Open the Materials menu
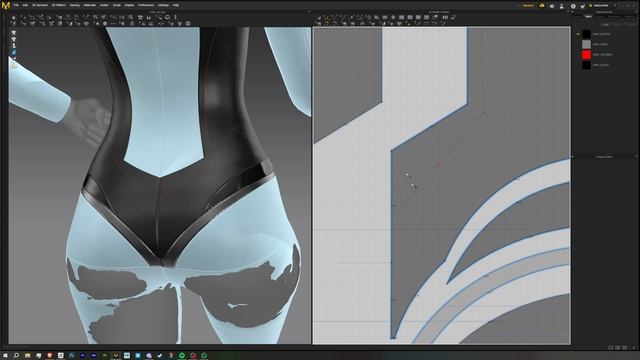Screen dimensions: 640x360 [x=90, y=5]
